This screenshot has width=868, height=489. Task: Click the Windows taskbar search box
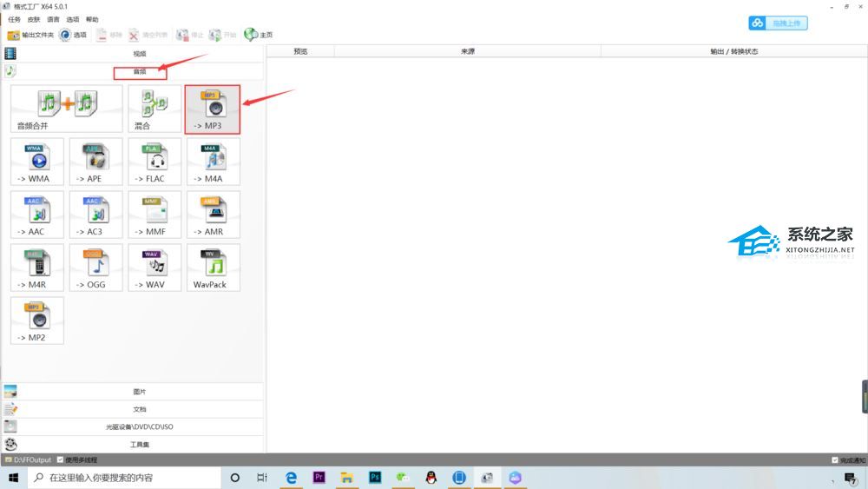pos(124,478)
